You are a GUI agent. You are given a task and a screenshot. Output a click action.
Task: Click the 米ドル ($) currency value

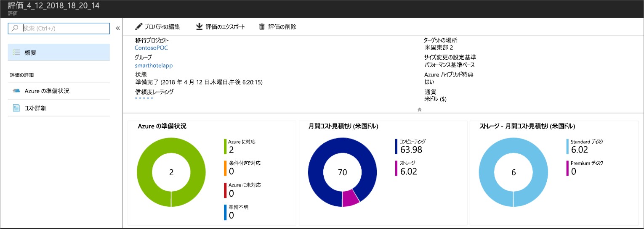pos(436,99)
